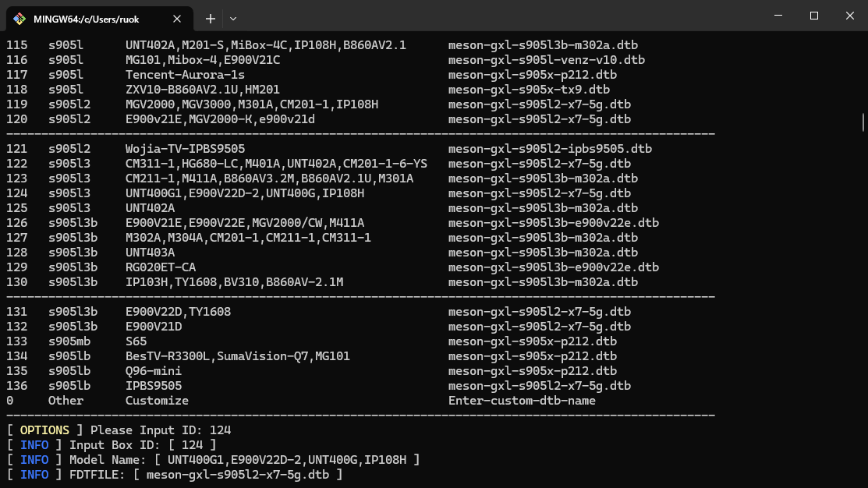The height and width of the screenshot is (488, 868).
Task: Click the yellow OPTIONS label
Action: [x=44, y=430]
